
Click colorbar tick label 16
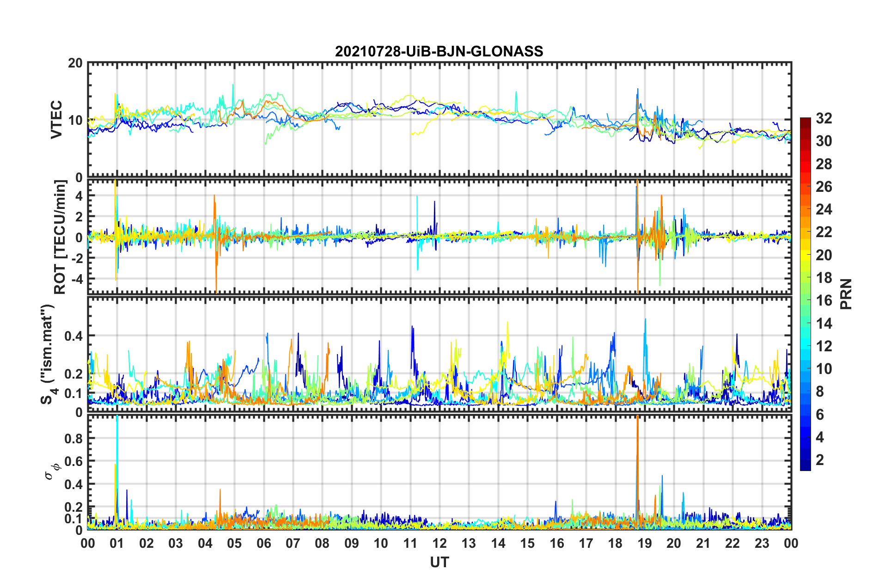(824, 300)
